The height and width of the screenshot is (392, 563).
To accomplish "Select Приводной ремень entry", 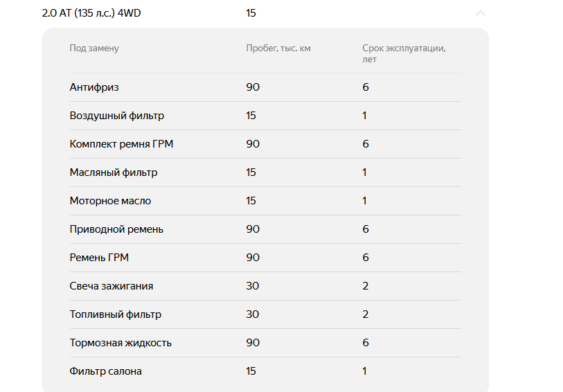I will (x=116, y=229).
